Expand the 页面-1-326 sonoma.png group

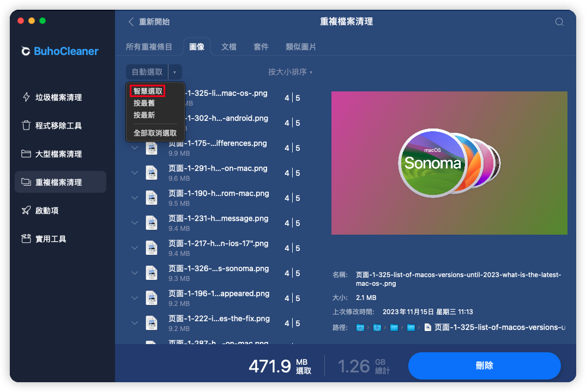point(135,273)
